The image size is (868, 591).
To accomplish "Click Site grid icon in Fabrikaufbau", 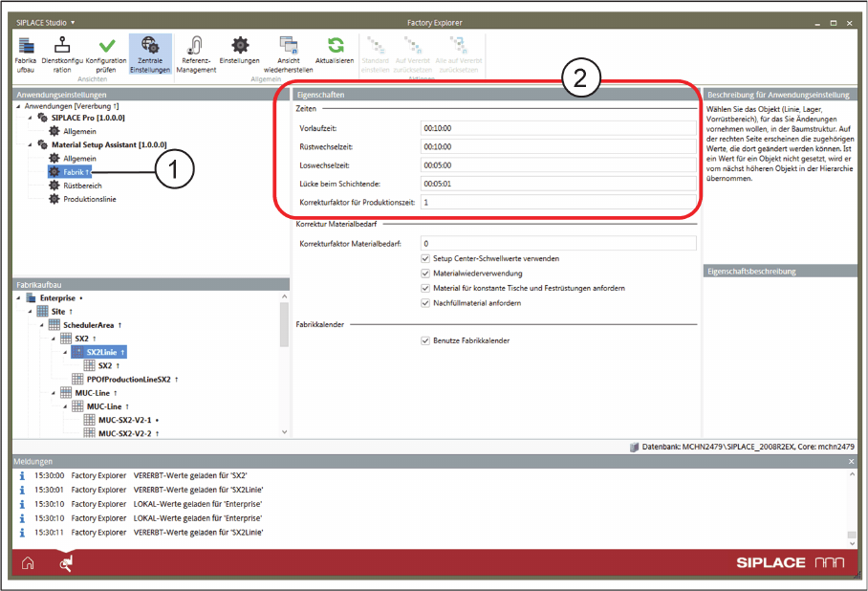I will pos(43,312).
